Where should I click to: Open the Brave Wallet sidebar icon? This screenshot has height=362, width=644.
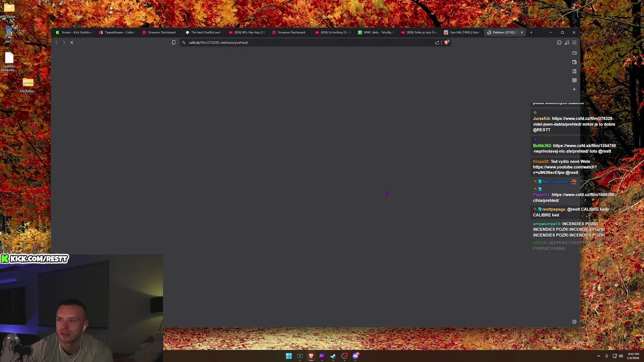574,62
